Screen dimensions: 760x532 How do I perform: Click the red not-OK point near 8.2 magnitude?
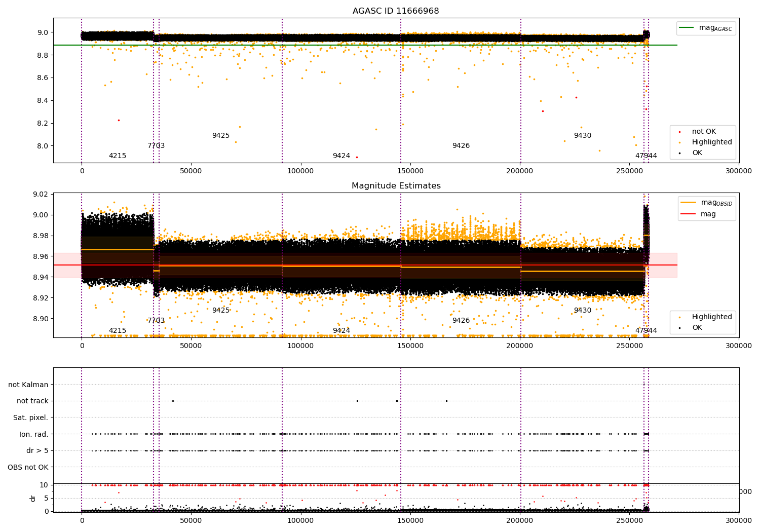coord(119,120)
